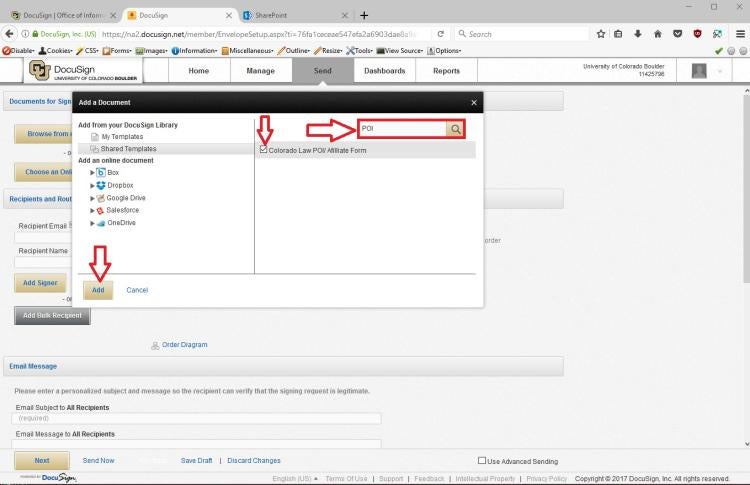Open the English (US) language dropdown
750x485 pixels.
(x=295, y=478)
